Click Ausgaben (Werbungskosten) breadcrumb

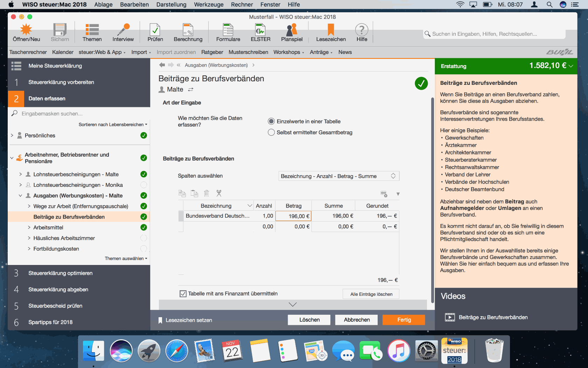(216, 65)
